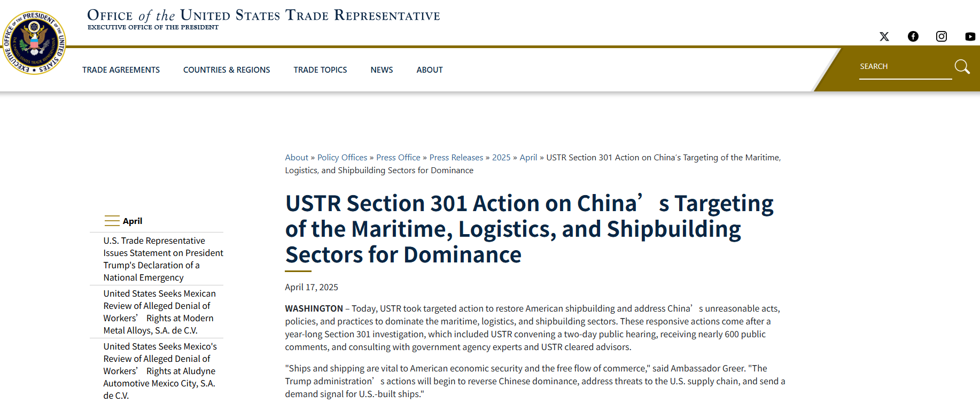
Task: Focus the Search input field
Action: click(905, 67)
